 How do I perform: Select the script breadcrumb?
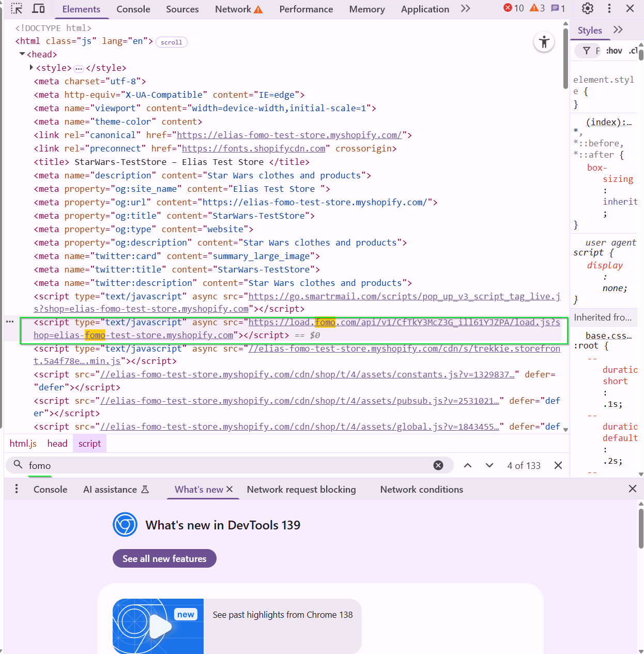point(90,444)
